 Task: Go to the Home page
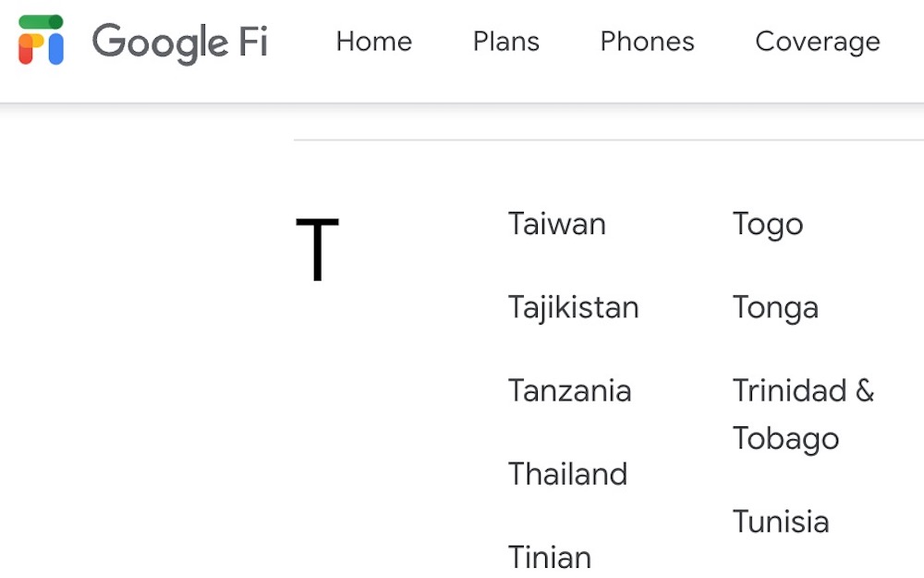tap(374, 42)
